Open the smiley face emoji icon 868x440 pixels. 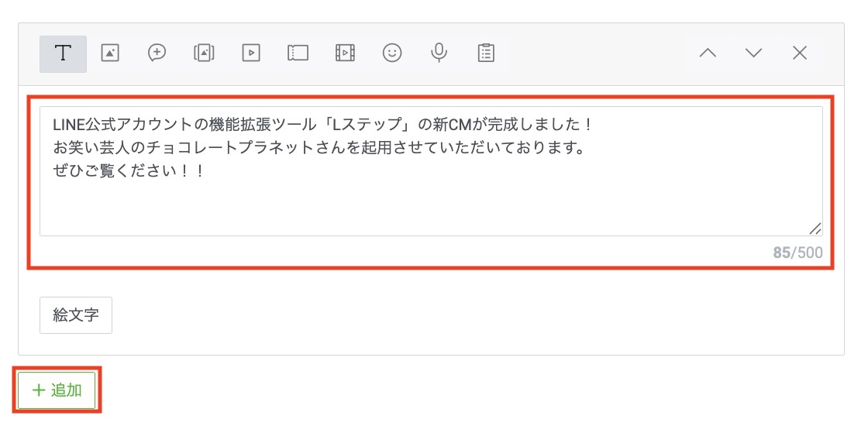(x=392, y=53)
